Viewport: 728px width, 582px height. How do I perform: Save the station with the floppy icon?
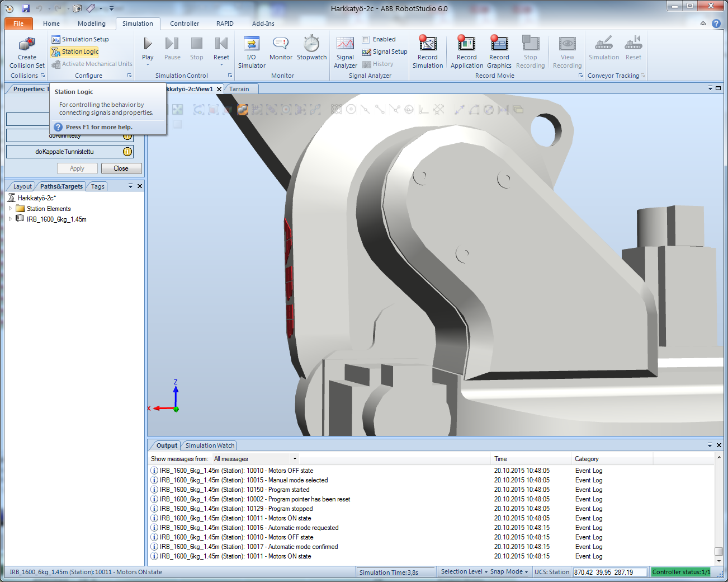[x=26, y=8]
